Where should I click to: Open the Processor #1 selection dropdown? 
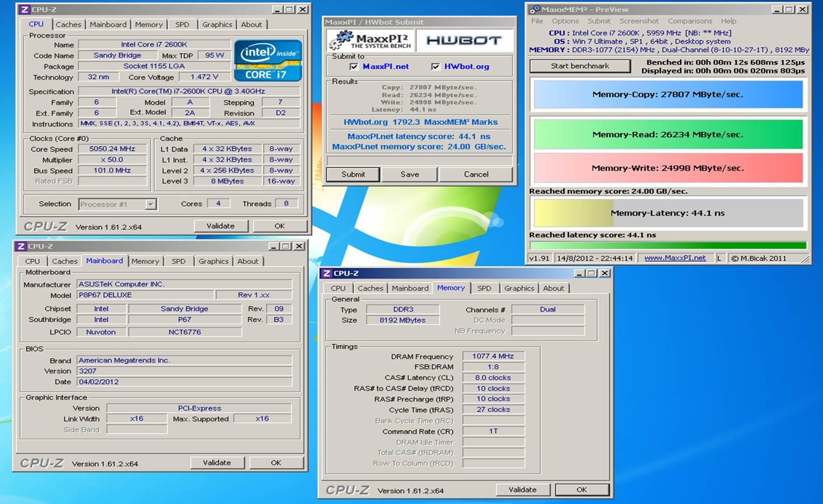(x=118, y=204)
